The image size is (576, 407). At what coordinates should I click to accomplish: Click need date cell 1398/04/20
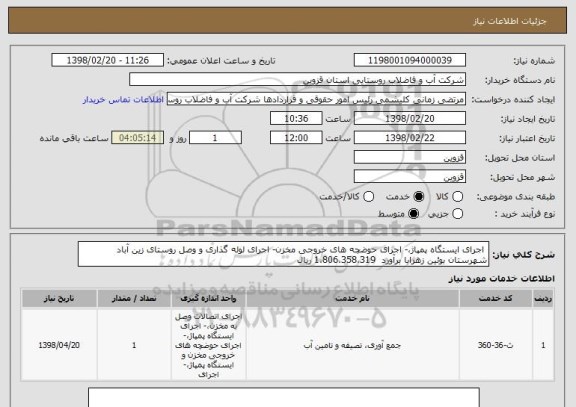[x=59, y=345]
